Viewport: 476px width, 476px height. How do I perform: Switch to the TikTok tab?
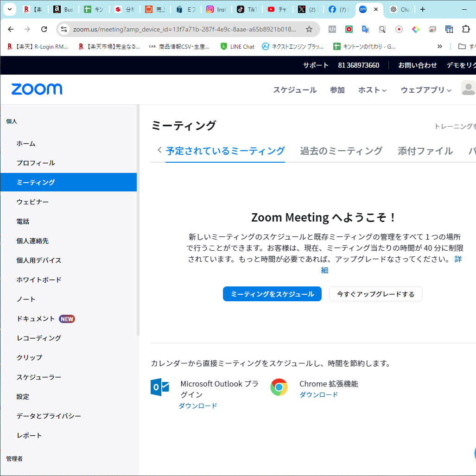(x=247, y=9)
